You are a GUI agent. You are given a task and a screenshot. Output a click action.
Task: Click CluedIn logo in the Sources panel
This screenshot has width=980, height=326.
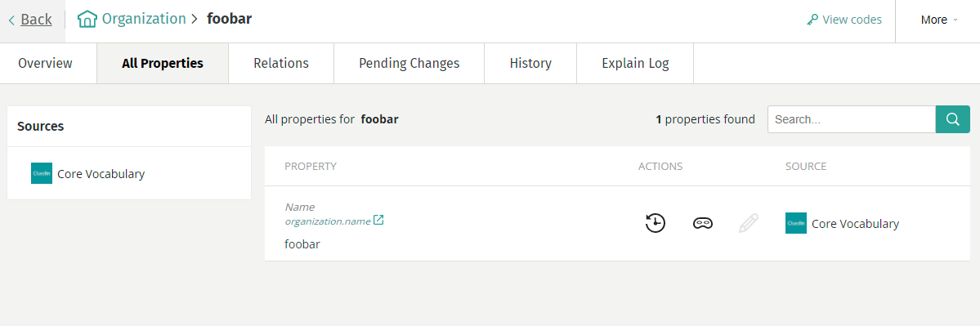point(41,173)
